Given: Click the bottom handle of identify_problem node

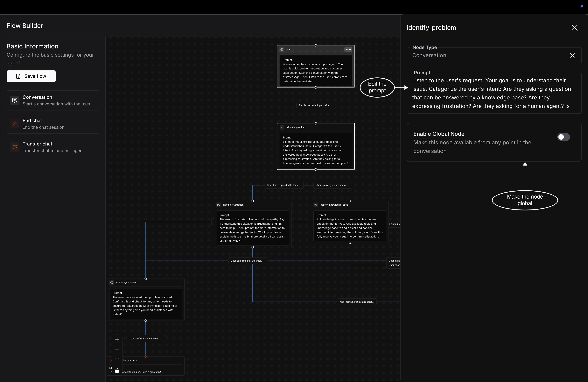Looking at the screenshot, I should (316, 169).
